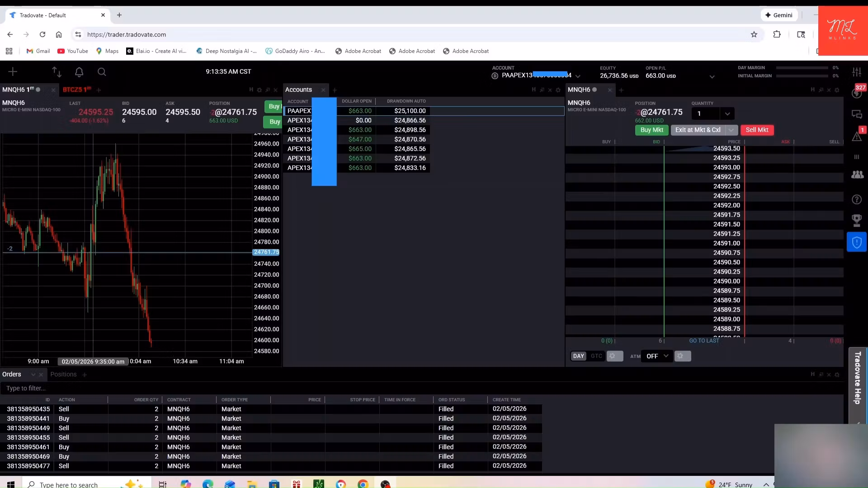Open the trade arrows up-down icon
The image size is (868, 488).
point(57,71)
